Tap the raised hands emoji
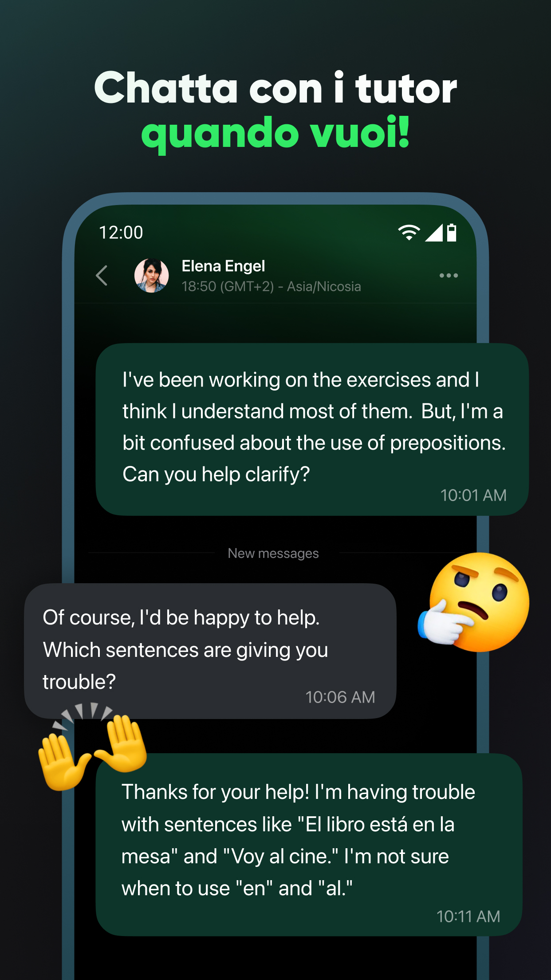The image size is (551, 980). tap(92, 746)
